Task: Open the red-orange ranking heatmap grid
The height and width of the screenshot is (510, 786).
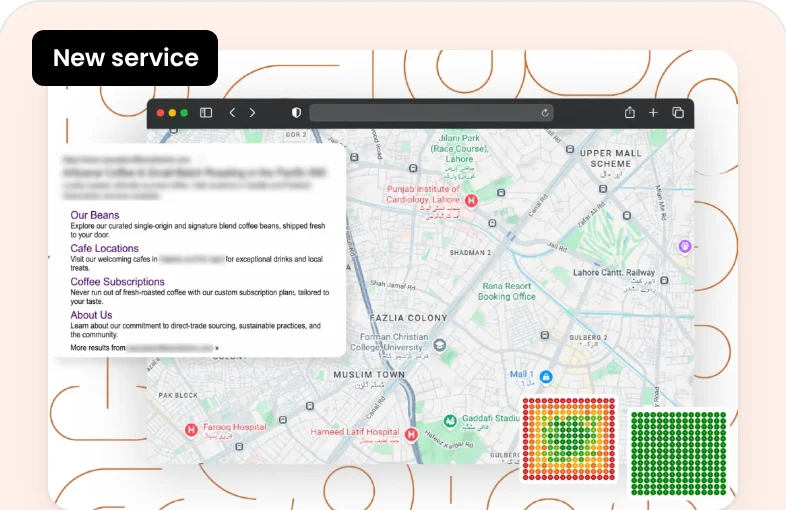Action: coord(569,439)
